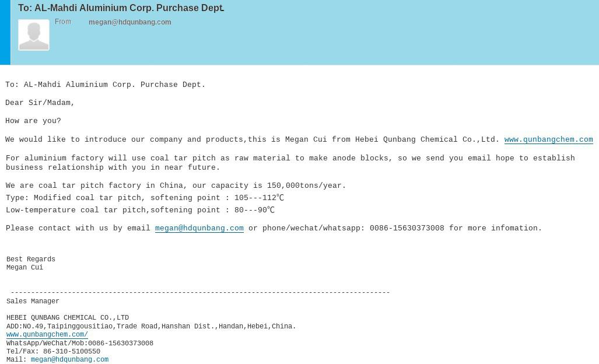Click the Low-temperature coal tar pitch line

pos(140,210)
